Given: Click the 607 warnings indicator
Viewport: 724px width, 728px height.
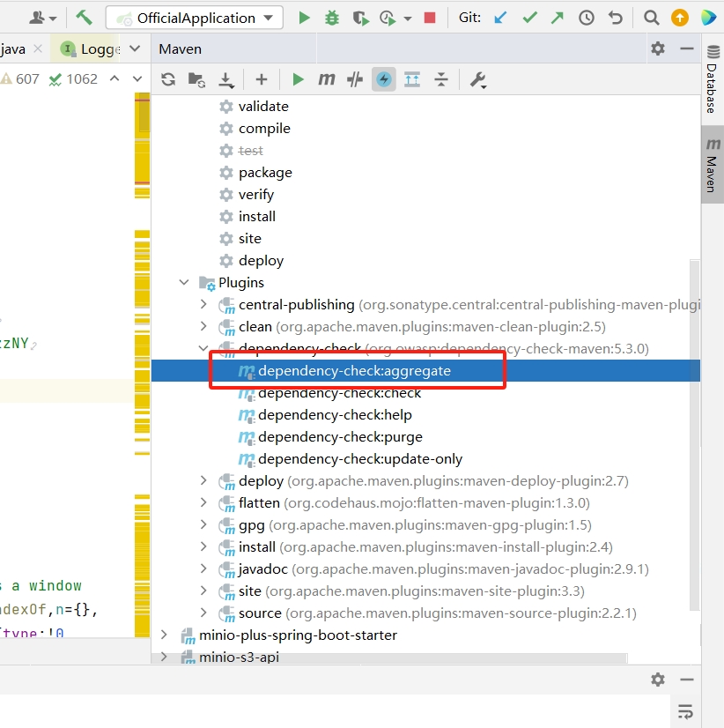Looking at the screenshot, I should [x=20, y=79].
